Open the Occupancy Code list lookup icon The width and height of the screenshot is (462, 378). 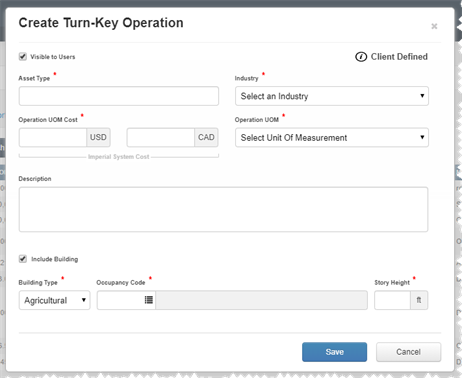[x=149, y=300]
